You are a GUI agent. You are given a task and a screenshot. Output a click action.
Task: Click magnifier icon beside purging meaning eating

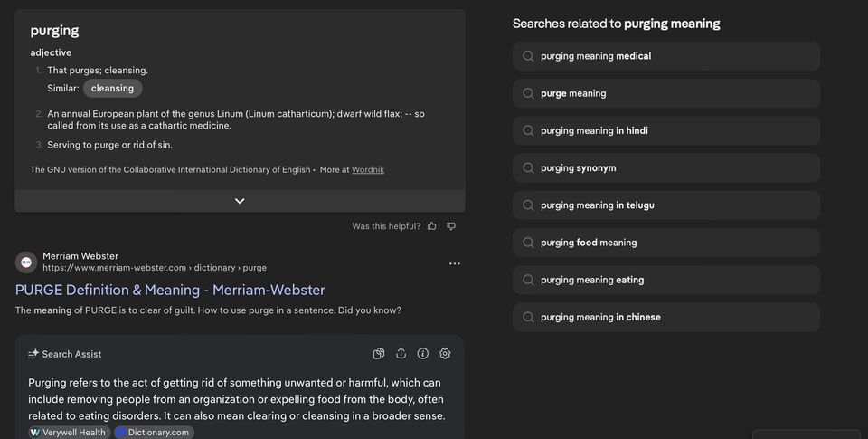click(x=528, y=280)
